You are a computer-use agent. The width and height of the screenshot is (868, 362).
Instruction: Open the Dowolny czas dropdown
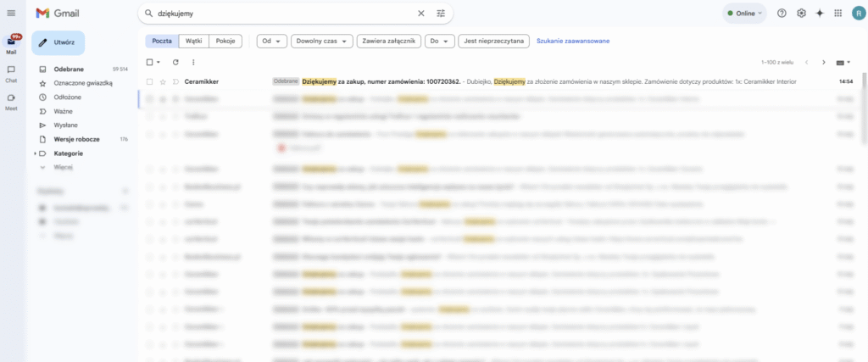321,42
